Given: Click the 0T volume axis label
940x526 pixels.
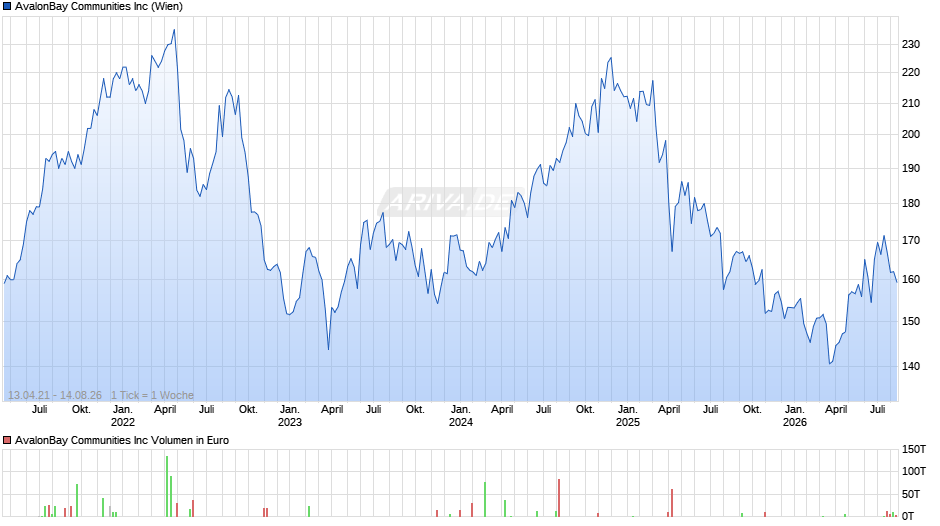Looking at the screenshot, I should pyautogui.click(x=908, y=516).
